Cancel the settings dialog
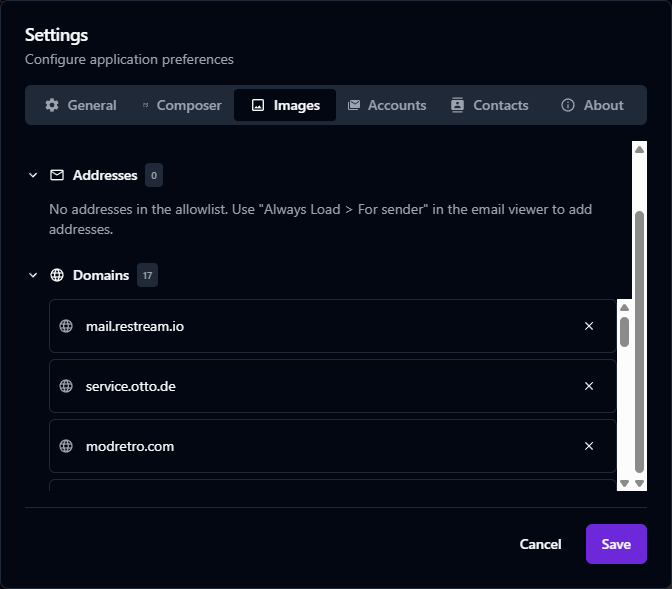The image size is (672, 589). pyautogui.click(x=540, y=544)
